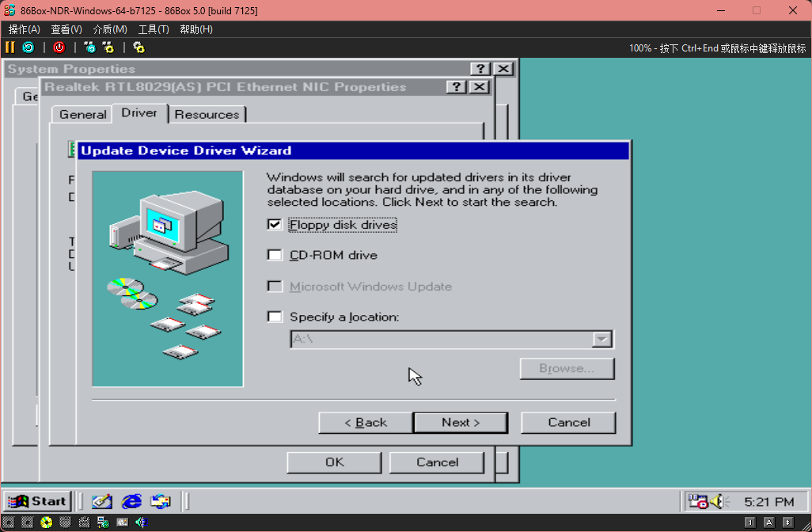Image resolution: width=812 pixels, height=532 pixels.
Task: Click help '?' on System Properties title bar
Action: (x=480, y=69)
